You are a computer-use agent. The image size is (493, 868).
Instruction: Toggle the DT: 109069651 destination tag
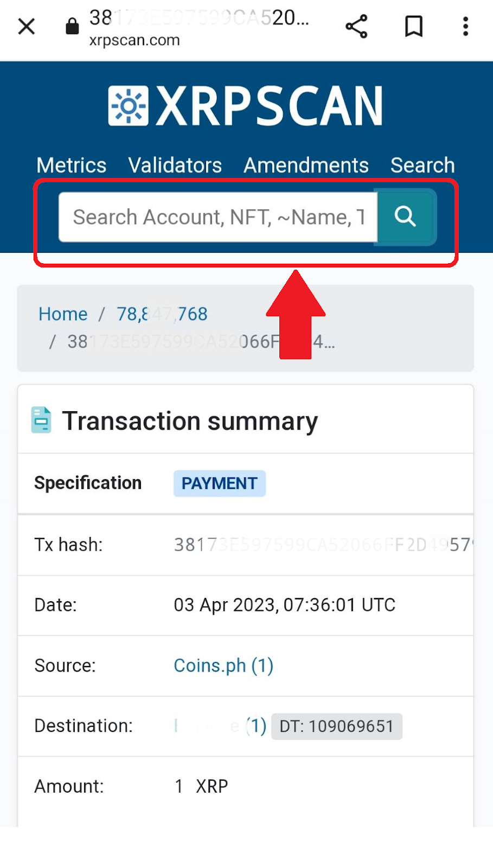coord(336,726)
